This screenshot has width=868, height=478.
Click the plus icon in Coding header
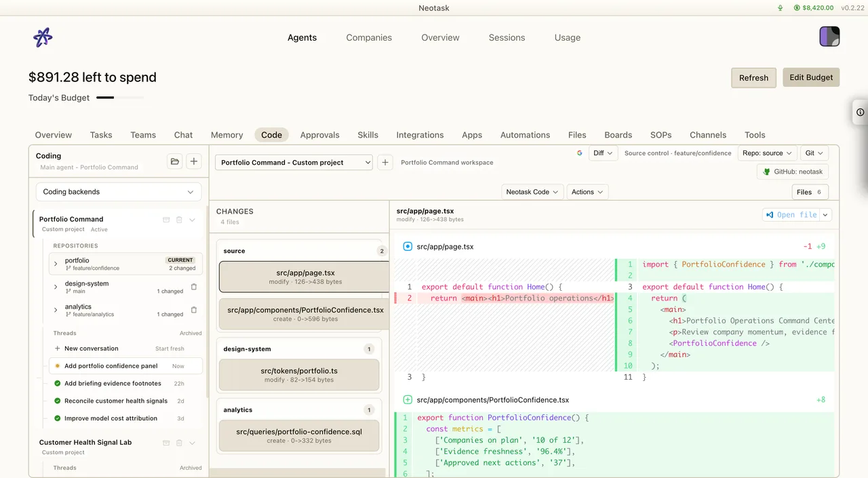point(194,161)
